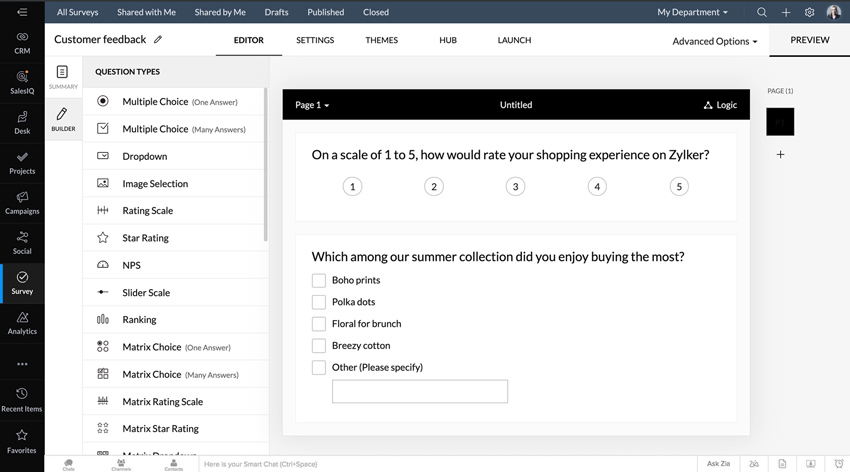Go to the Published surveys tab
Viewport: 850px width, 472px height.
(325, 13)
